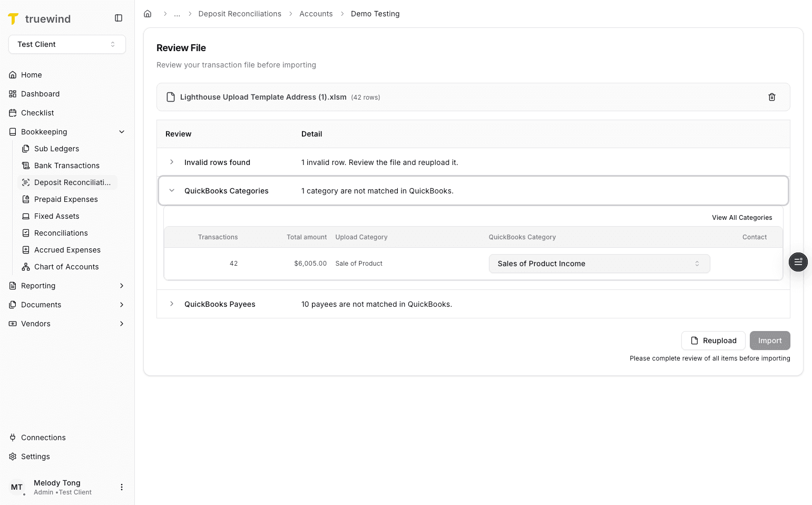The image size is (812, 505).
Task: Open the floating menu button on right edge
Action: click(x=798, y=262)
